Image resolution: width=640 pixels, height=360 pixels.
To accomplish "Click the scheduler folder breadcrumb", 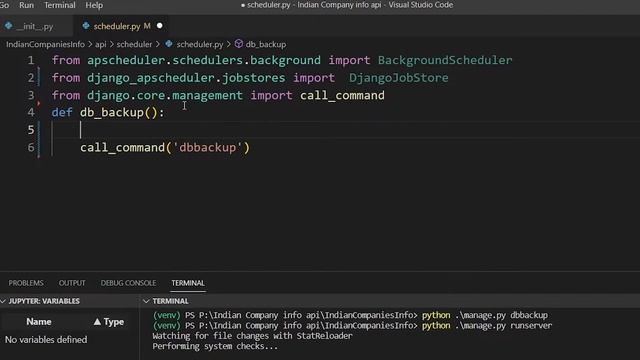I will (134, 44).
